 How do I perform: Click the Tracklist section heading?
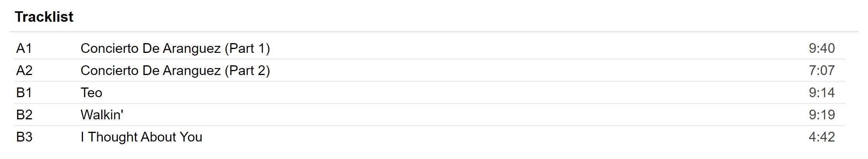click(44, 17)
